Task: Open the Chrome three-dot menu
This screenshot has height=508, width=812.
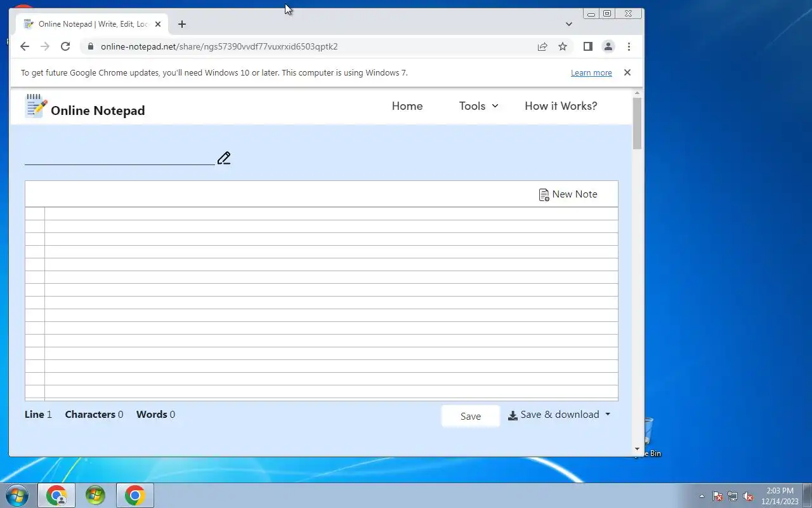Action: pos(629,46)
